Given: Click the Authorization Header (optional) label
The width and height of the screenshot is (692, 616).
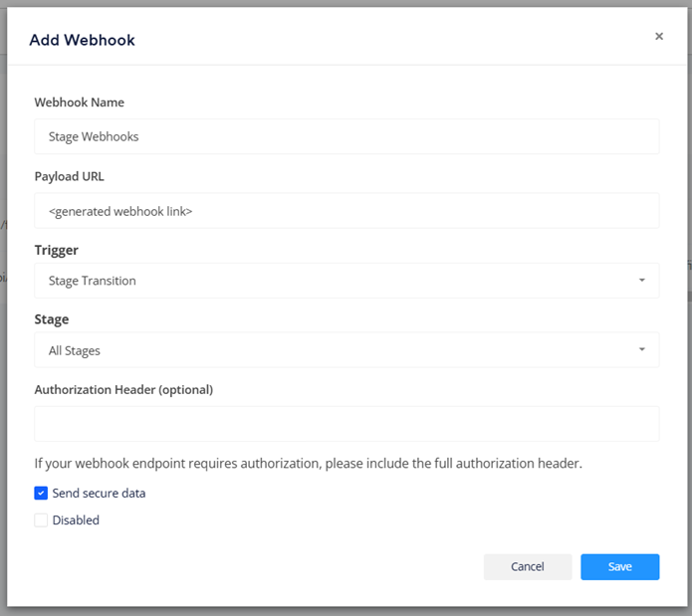Looking at the screenshot, I should click(x=123, y=390).
